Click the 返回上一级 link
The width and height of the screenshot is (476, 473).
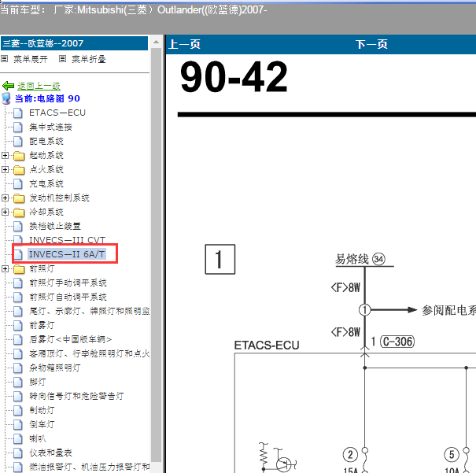[39, 87]
